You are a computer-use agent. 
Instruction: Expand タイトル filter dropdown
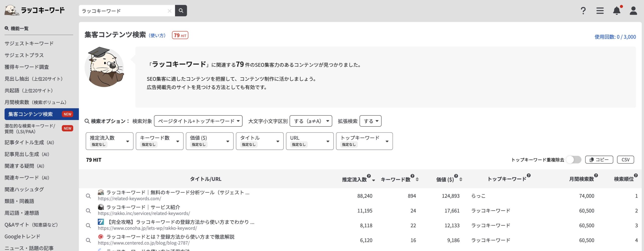click(x=260, y=141)
